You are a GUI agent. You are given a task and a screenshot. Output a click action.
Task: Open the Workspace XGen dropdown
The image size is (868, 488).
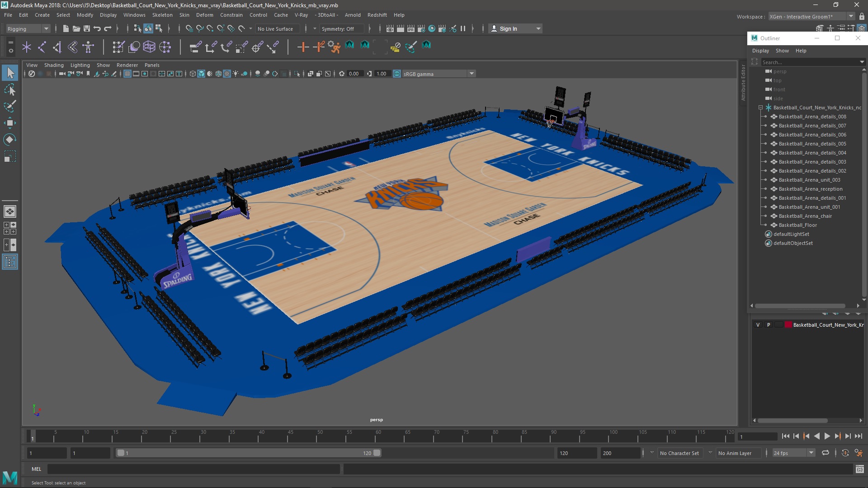pos(811,16)
